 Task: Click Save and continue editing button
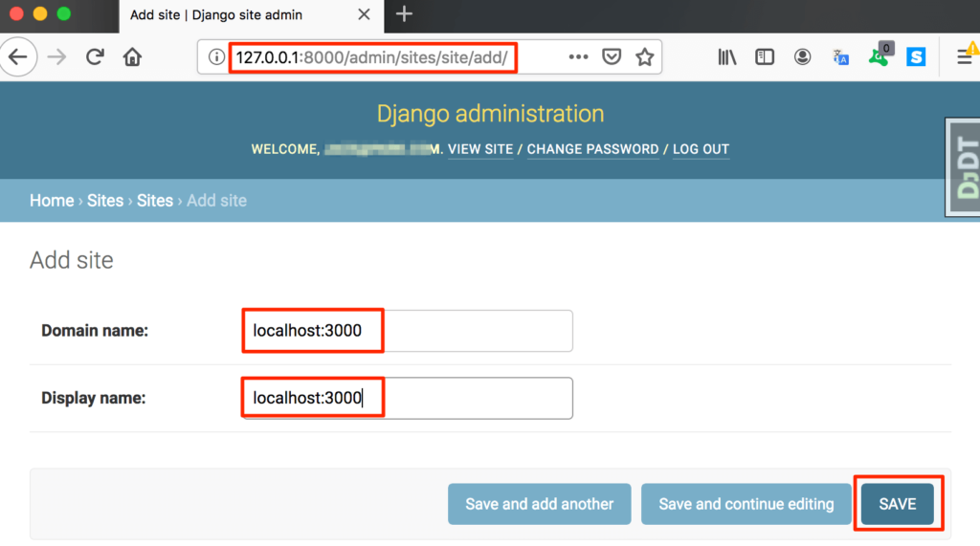[x=746, y=504]
